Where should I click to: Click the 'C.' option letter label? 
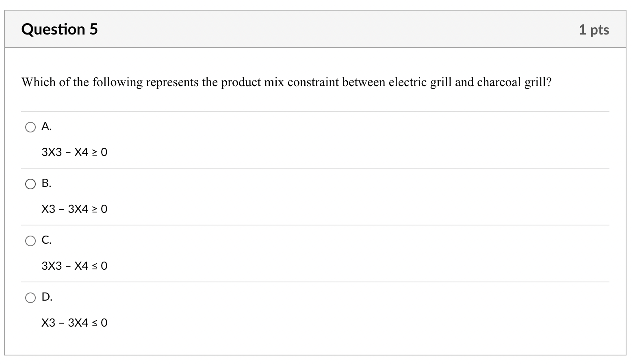(x=46, y=240)
